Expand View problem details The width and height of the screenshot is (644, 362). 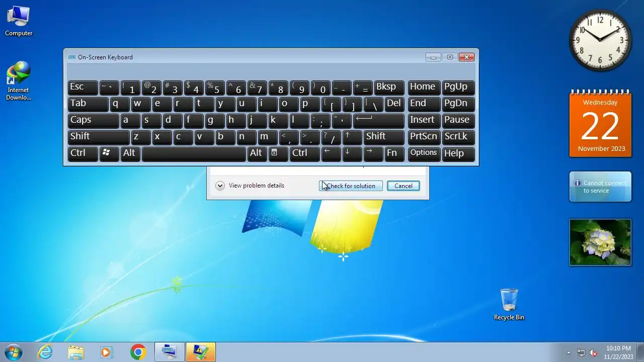click(250, 186)
